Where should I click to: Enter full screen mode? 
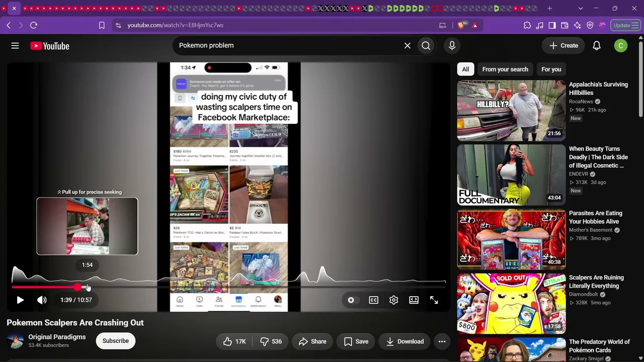pos(434,300)
